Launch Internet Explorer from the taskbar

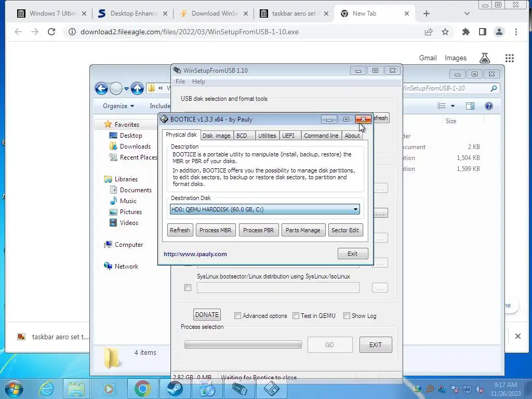(46, 389)
